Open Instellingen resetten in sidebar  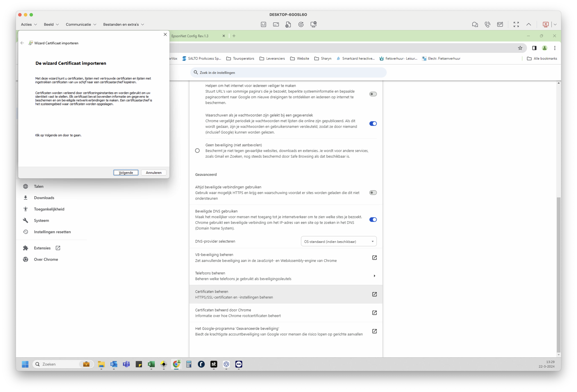point(52,232)
